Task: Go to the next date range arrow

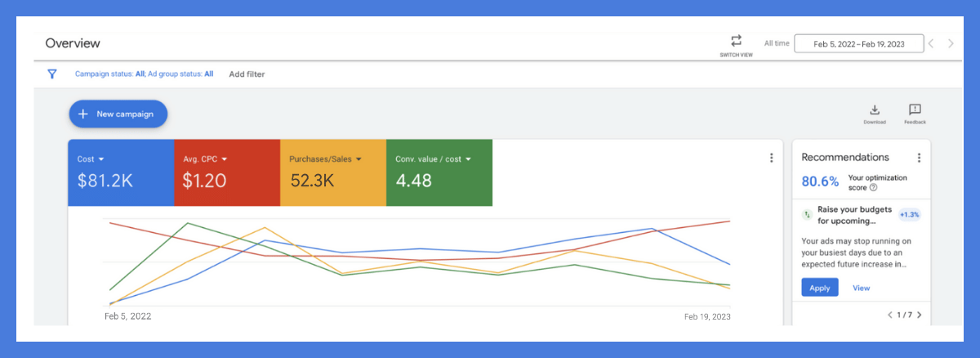Action: tap(951, 43)
